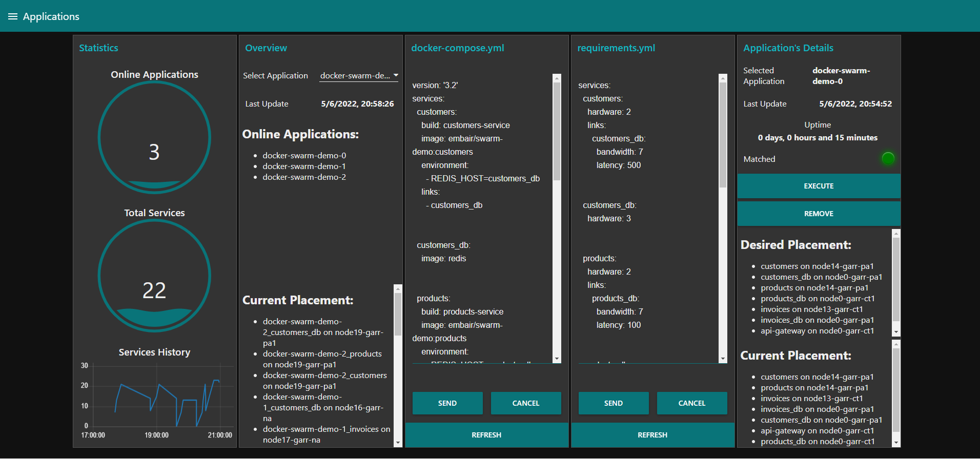Click Overview Current Placement scrollbar thumb
This screenshot has width=980, height=459.
point(398,315)
